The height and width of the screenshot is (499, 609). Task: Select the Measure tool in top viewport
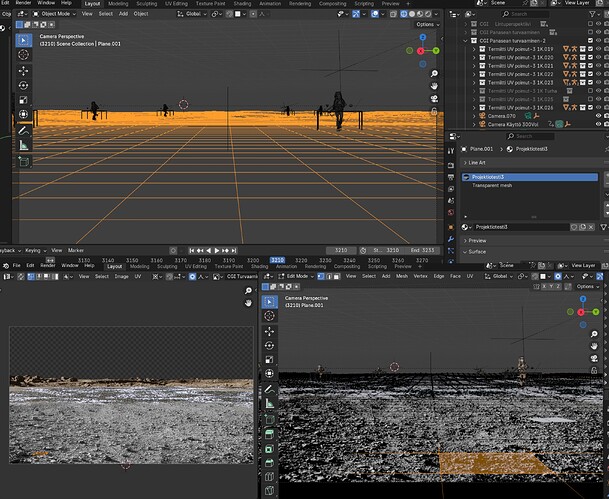[x=24, y=145]
